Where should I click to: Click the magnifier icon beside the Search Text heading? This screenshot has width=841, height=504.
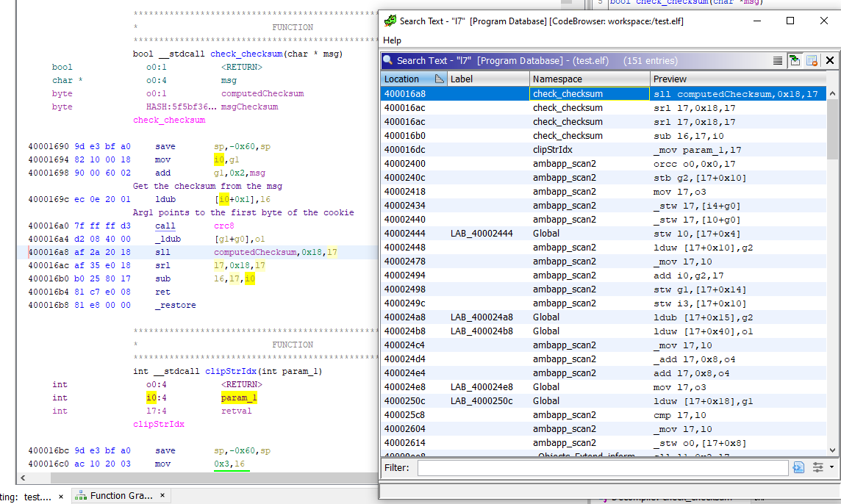pyautogui.click(x=387, y=60)
